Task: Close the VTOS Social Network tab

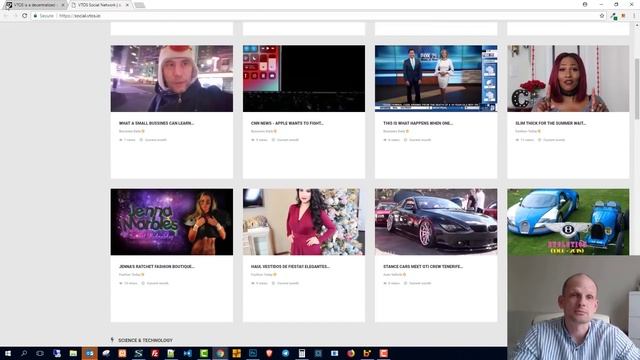Action: click(127, 5)
